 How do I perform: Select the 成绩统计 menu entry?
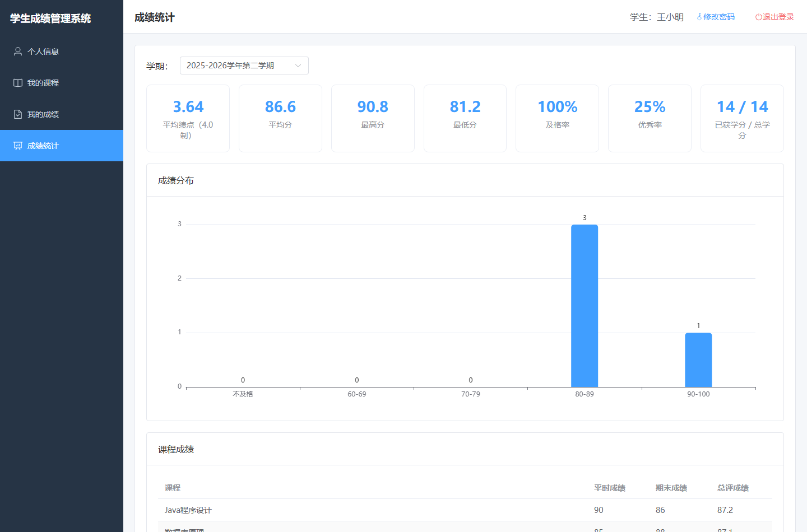62,146
